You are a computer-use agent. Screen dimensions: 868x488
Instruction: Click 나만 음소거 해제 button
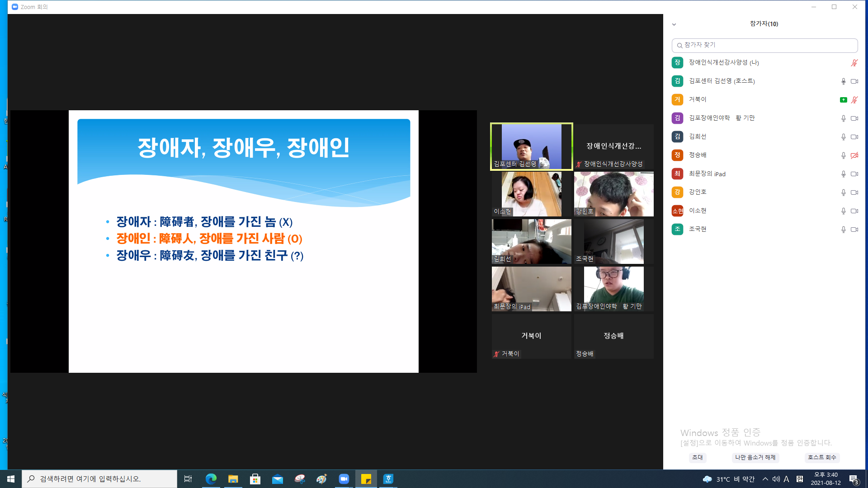click(x=755, y=457)
